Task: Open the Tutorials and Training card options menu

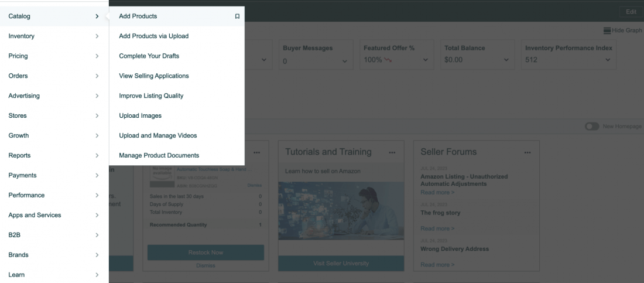Action: [392, 152]
